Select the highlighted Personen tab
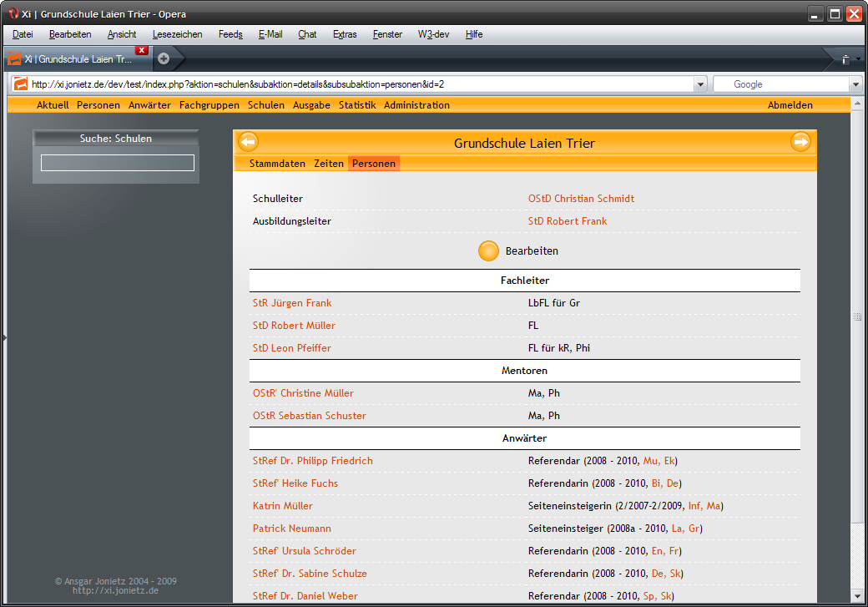868x607 pixels. (374, 164)
